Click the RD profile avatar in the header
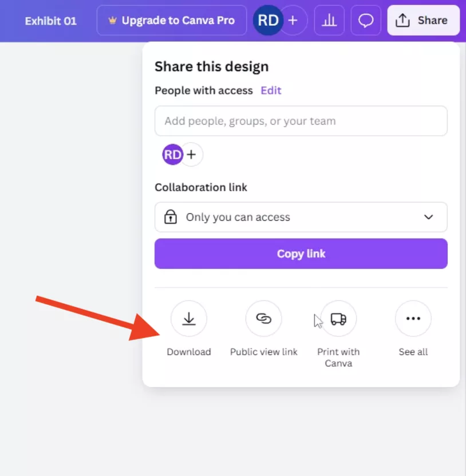466x476 pixels. coord(268,21)
